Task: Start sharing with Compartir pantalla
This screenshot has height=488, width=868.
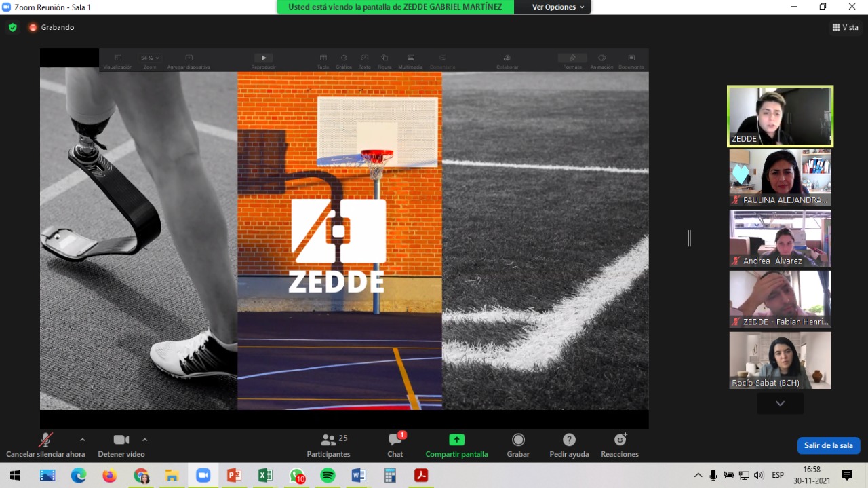Action: pyautogui.click(x=456, y=445)
